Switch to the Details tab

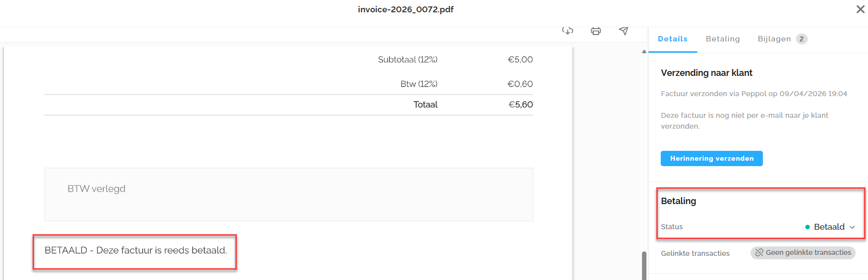click(x=672, y=39)
